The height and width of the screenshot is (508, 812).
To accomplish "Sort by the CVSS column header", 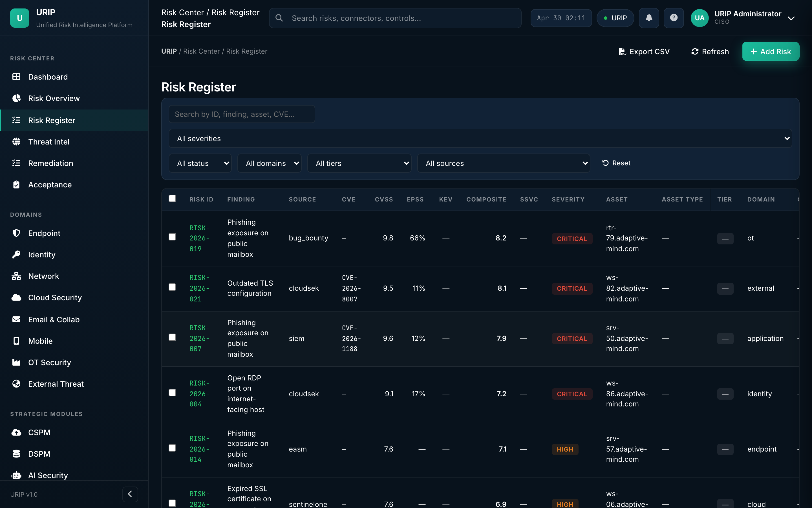I will coord(383,199).
